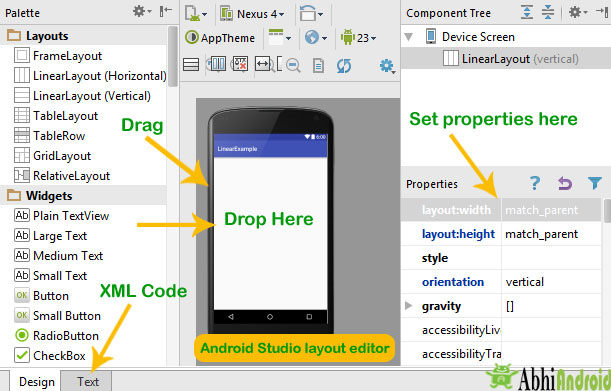Refresh the layout preview
Screen dimensions: 611x391
(344, 65)
